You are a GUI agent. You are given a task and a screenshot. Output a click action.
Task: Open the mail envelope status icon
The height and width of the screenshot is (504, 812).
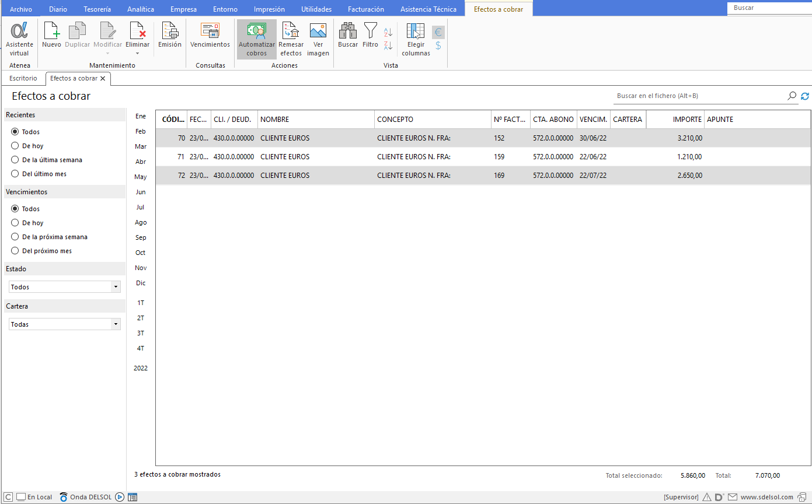[x=732, y=497]
